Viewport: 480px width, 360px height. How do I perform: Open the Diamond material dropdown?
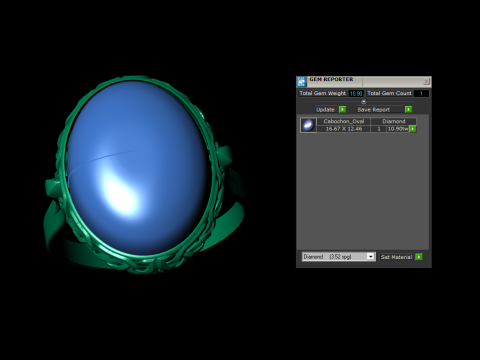(371, 257)
